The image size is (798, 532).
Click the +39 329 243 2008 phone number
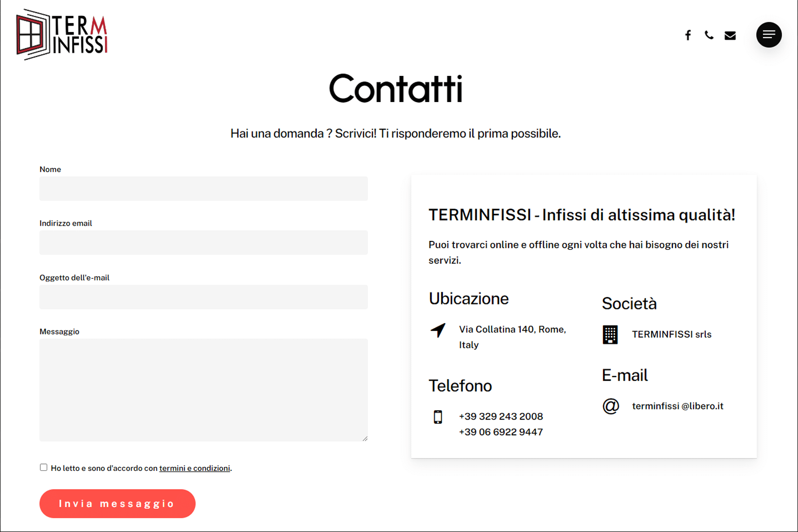500,417
